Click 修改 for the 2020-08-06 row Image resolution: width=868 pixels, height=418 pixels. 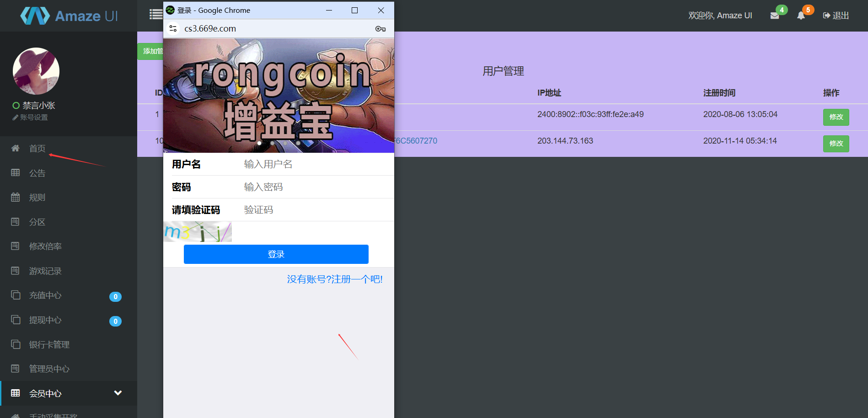pos(836,117)
